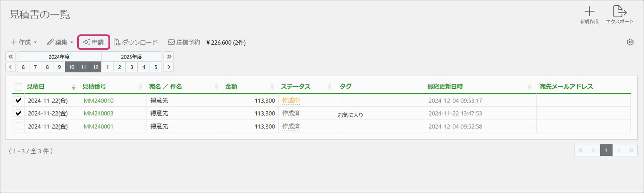Open estimate link MM240010
The height and width of the screenshot is (193, 644).
(x=99, y=100)
